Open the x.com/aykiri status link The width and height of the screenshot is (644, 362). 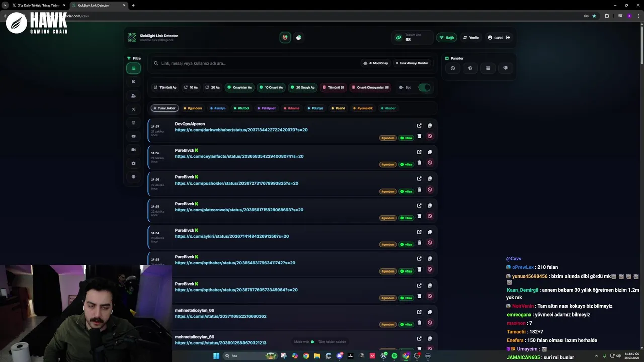click(x=231, y=236)
